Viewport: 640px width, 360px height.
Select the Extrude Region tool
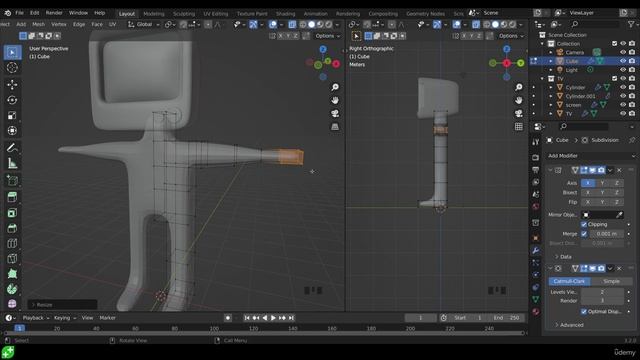point(12,197)
